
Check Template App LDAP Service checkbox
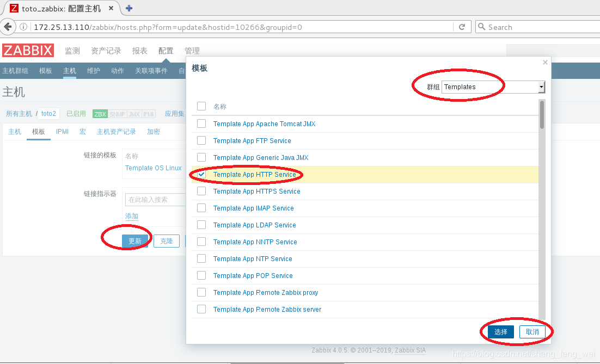pos(201,225)
